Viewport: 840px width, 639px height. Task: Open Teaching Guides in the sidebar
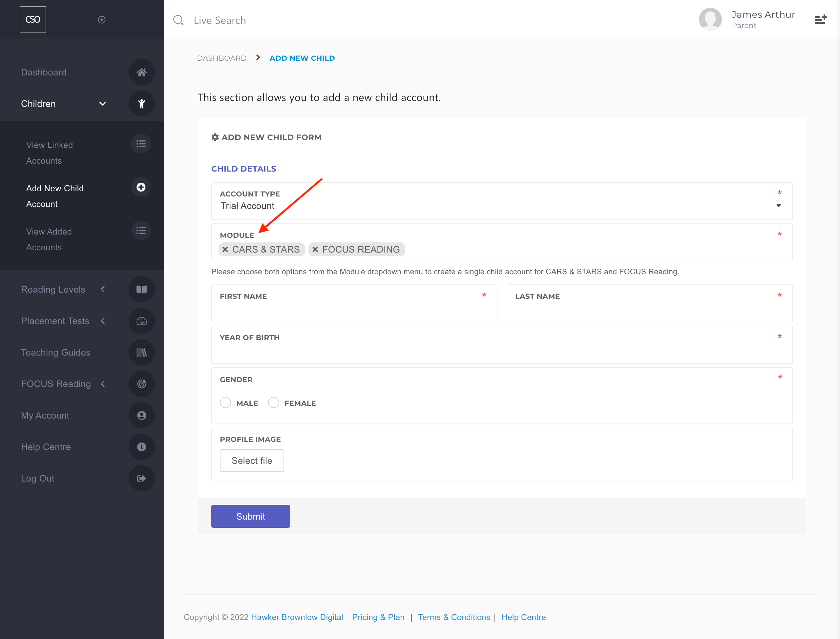coord(55,353)
